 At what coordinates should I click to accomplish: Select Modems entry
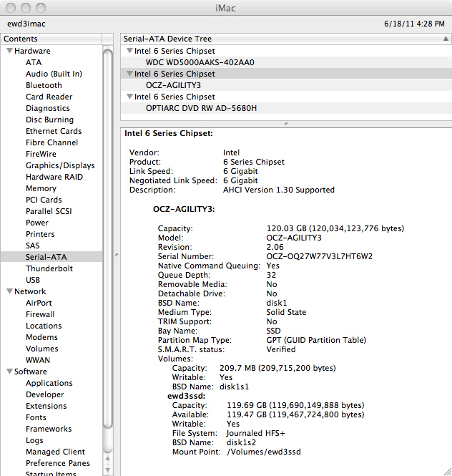pos(41,337)
